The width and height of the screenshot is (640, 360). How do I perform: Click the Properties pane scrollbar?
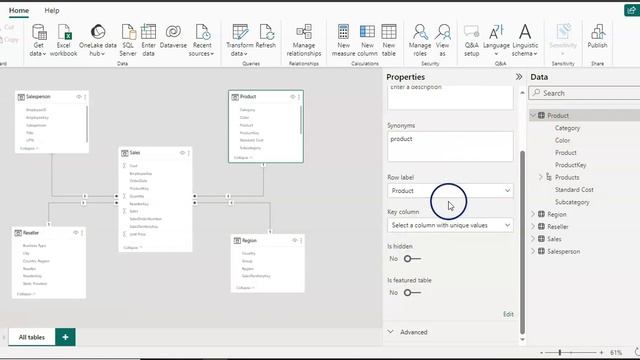tap(522, 242)
